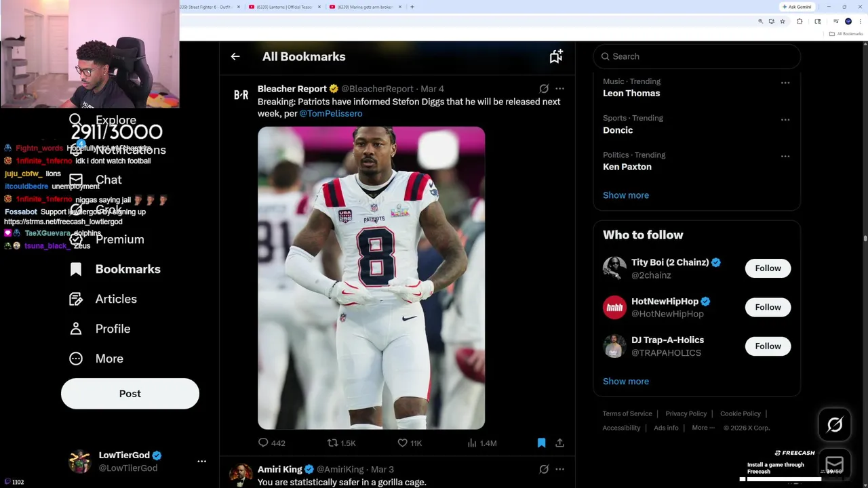Repost the Bleacher Report post (1.5K reposts)
This screenshot has width=868, height=488.
(x=341, y=443)
